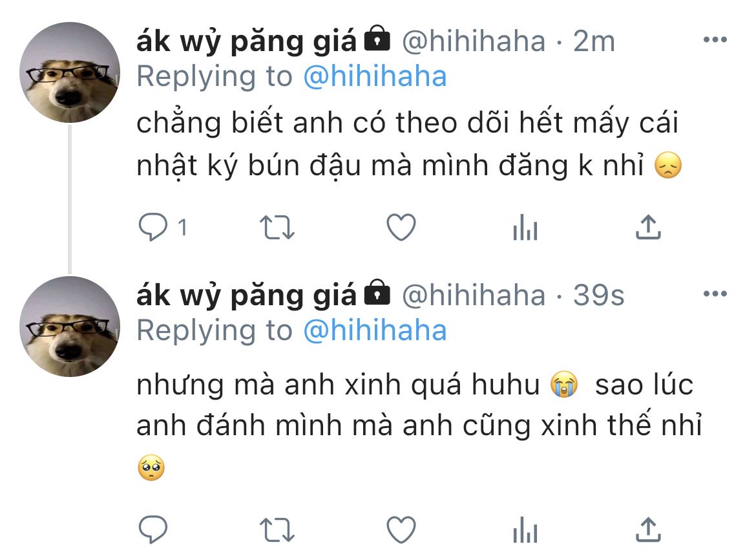Viewport: 756px width, 549px height.
Task: View analytics of the first tweet
Action: pyautogui.click(x=525, y=227)
